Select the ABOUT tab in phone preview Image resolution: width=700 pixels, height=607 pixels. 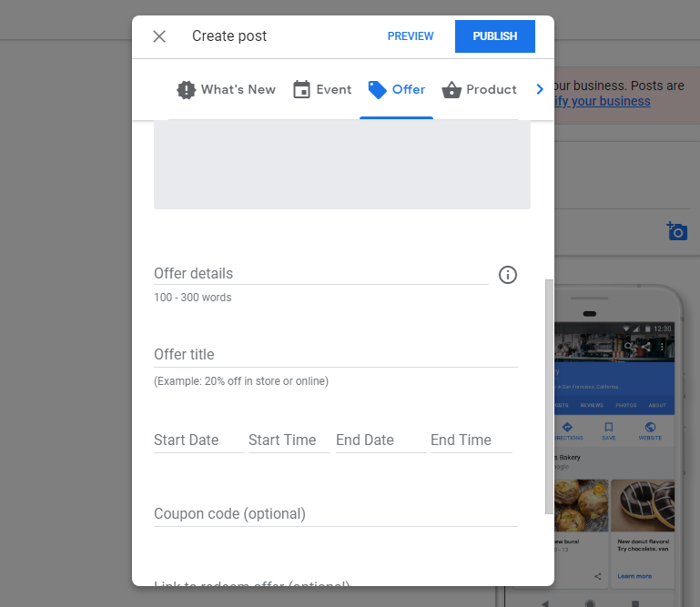point(657,405)
